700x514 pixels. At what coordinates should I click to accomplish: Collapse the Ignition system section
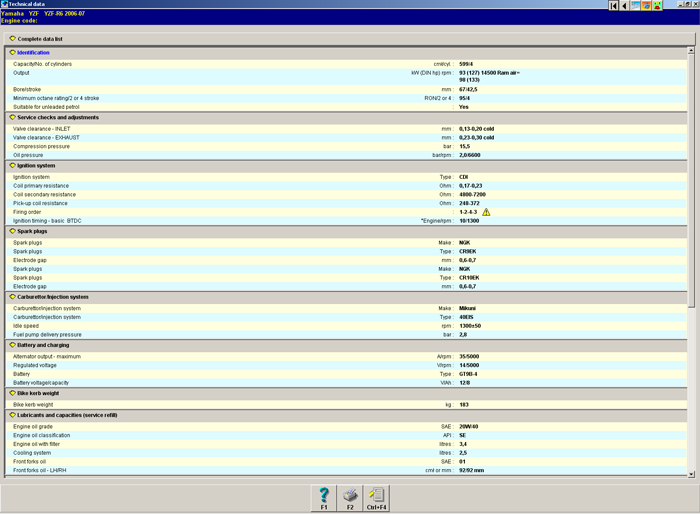pos(13,166)
